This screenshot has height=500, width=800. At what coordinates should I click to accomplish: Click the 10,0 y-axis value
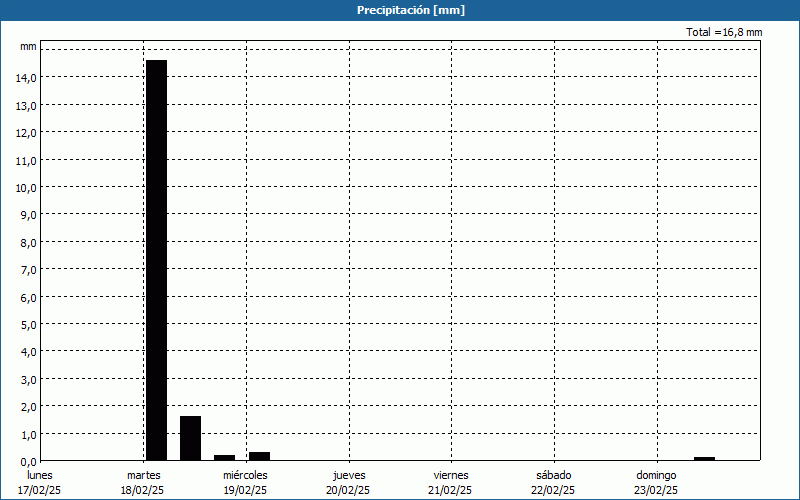click(x=26, y=188)
